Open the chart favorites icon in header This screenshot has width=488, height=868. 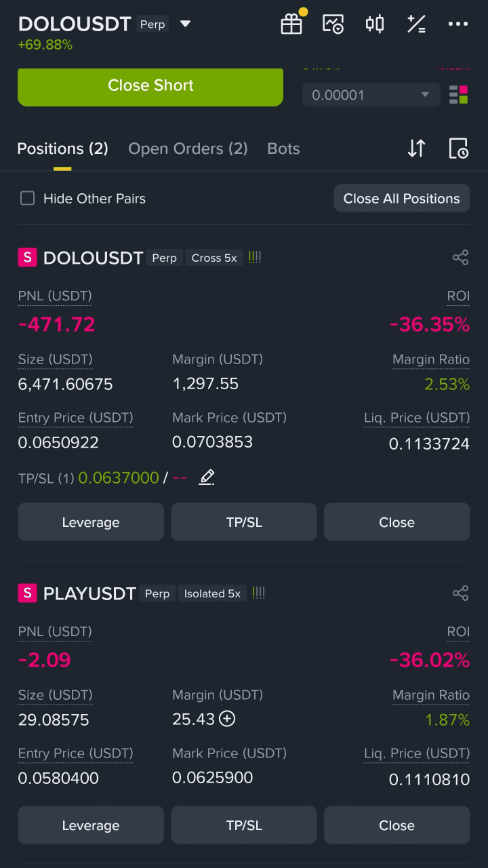point(333,24)
